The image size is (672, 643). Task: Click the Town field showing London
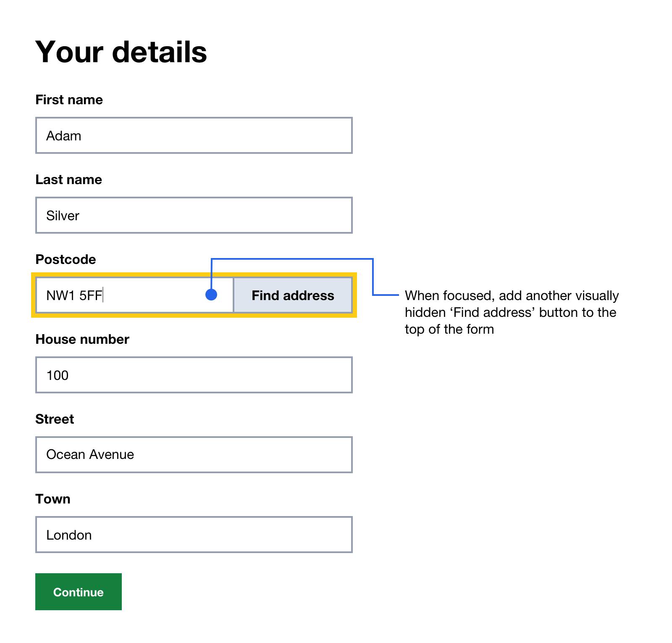tap(193, 535)
